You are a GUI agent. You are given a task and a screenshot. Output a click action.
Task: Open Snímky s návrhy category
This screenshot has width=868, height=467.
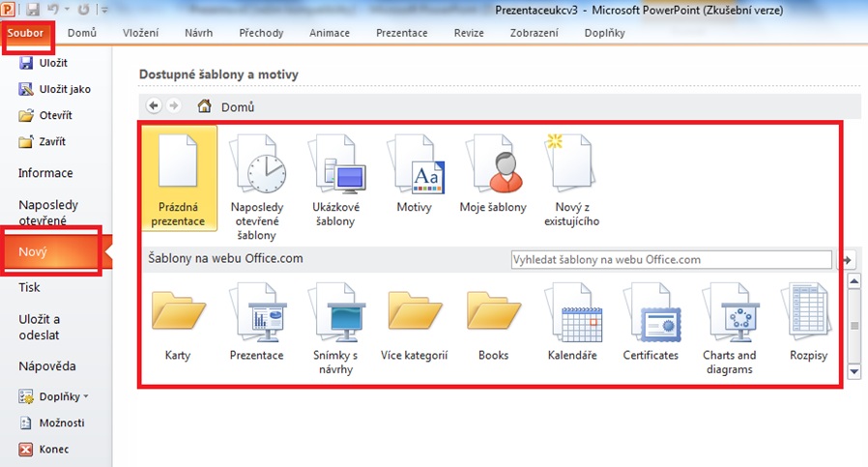[335, 329]
